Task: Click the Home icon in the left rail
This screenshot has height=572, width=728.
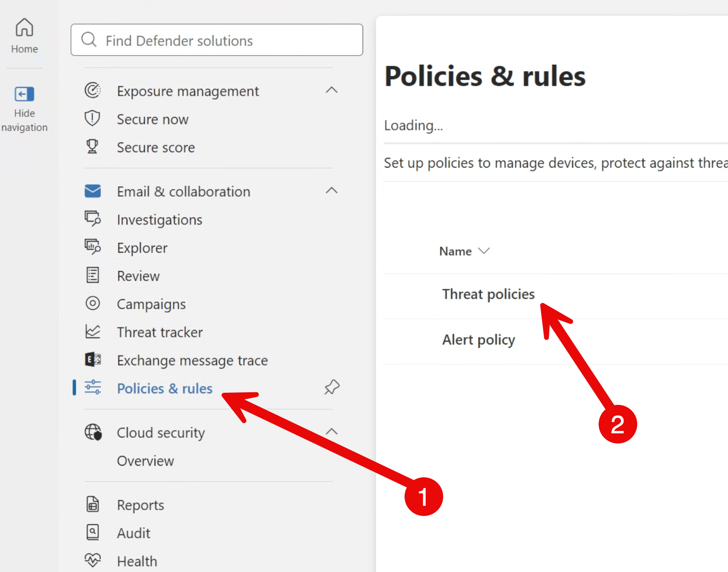Action: pyautogui.click(x=24, y=27)
